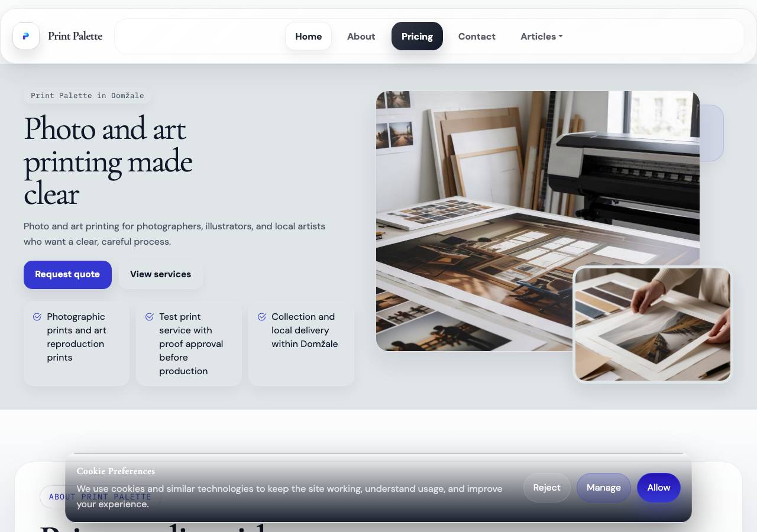Click the 'Print Palette in Domžale' tag

[x=88, y=96]
